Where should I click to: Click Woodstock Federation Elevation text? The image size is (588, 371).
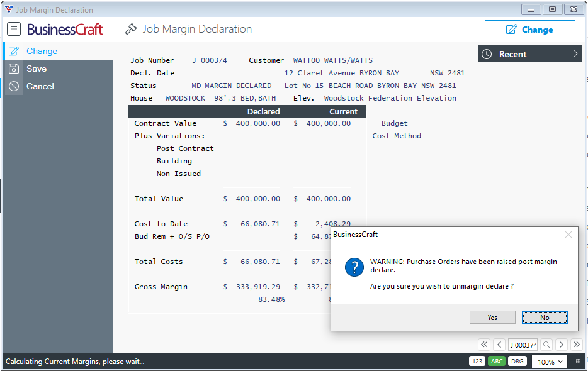click(390, 98)
